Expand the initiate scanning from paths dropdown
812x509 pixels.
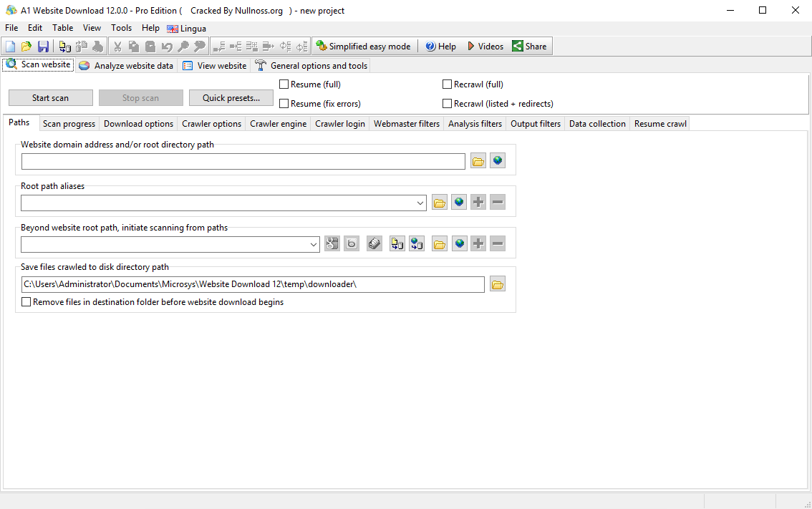314,244
